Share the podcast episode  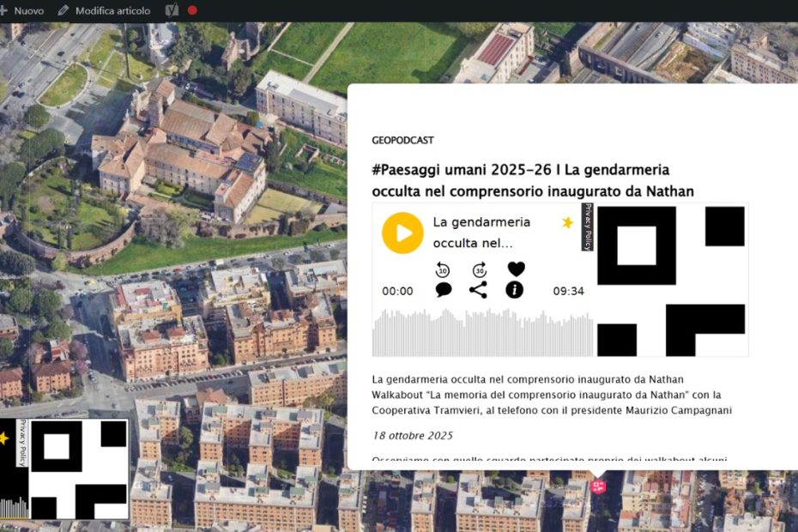tap(479, 290)
